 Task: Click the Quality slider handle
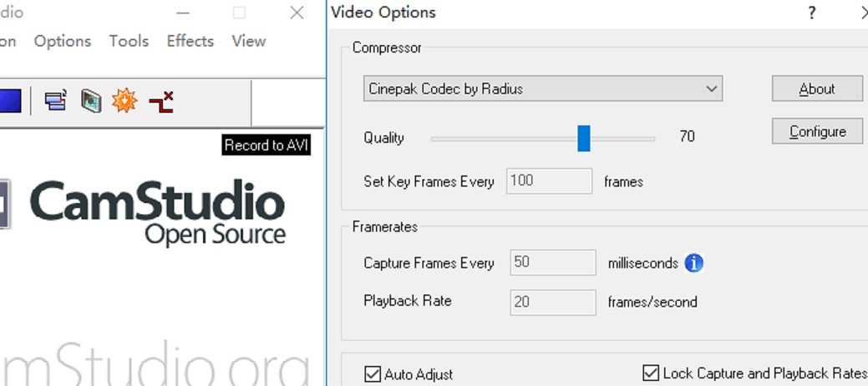point(583,138)
